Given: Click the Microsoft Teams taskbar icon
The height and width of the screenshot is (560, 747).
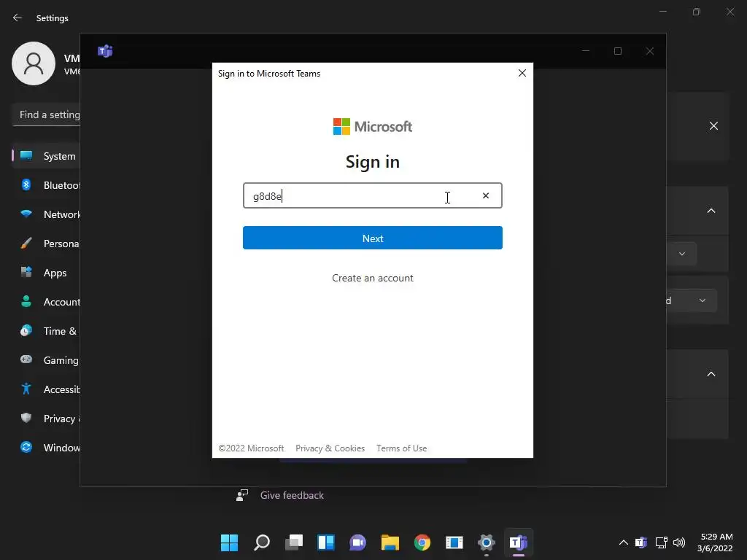Looking at the screenshot, I should coord(519,542).
